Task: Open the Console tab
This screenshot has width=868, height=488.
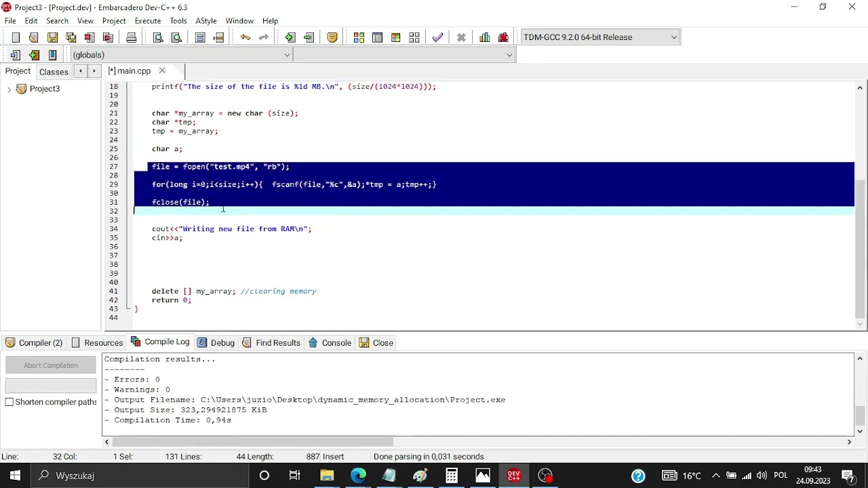Action: [330, 343]
